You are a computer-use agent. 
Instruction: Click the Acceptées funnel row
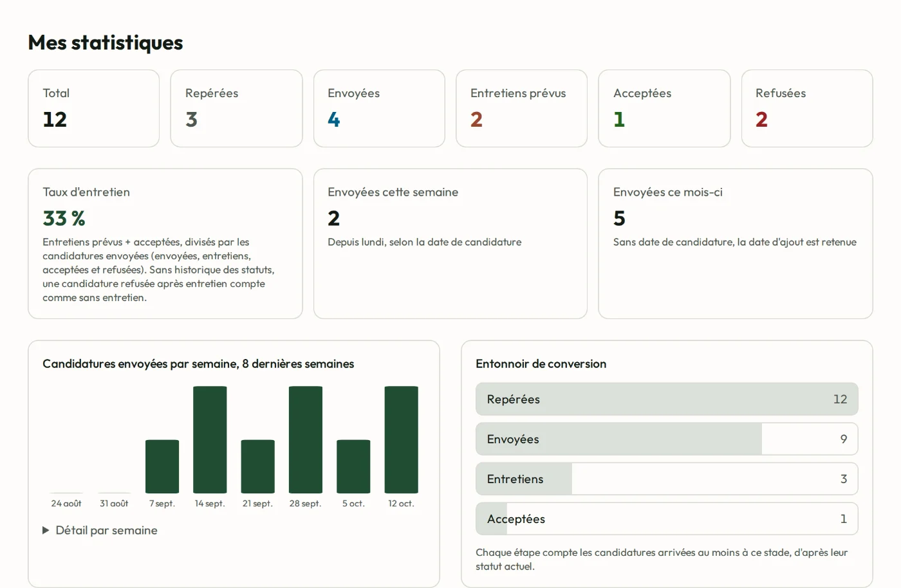[667, 519]
